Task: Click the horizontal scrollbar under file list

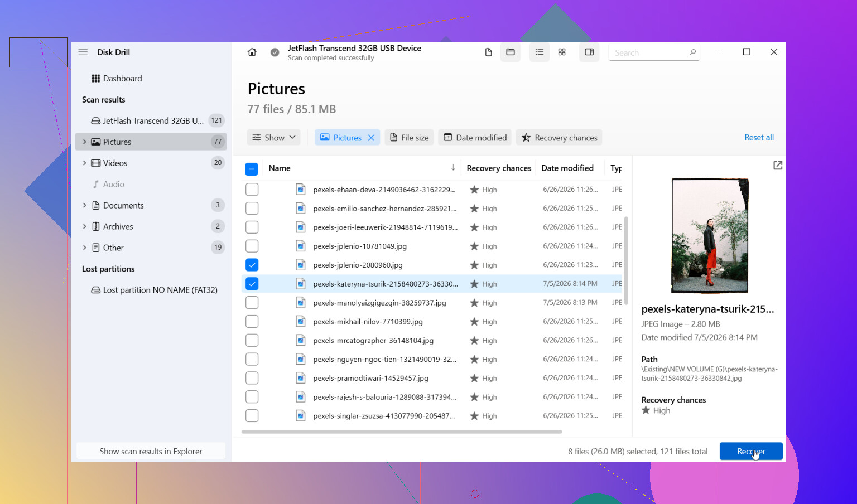Action: click(x=402, y=432)
